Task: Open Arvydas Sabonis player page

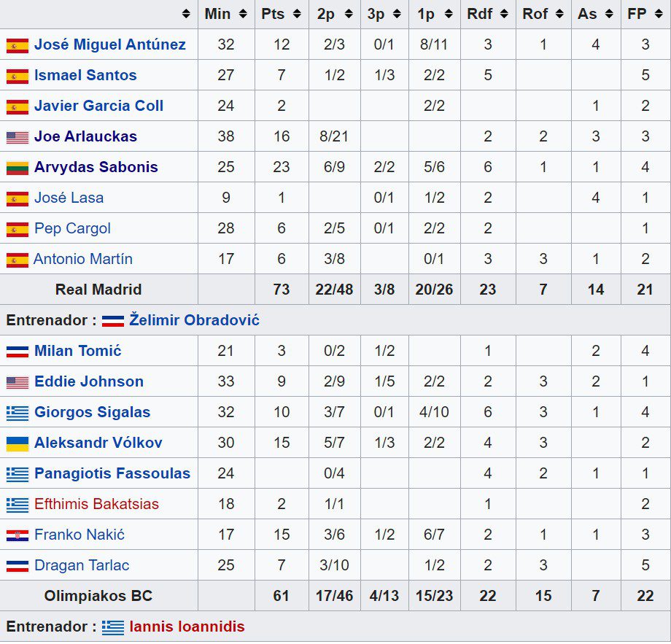Action: click(96, 167)
